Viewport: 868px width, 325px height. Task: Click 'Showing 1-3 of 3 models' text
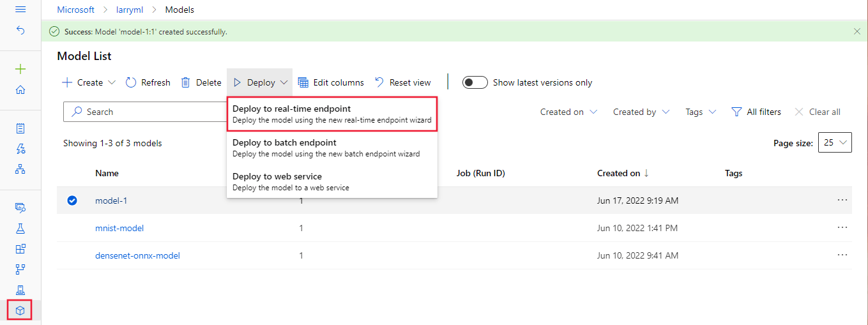point(112,143)
